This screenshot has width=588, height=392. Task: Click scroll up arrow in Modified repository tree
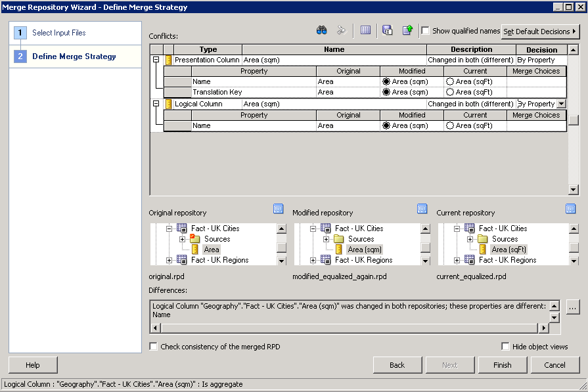425,229
